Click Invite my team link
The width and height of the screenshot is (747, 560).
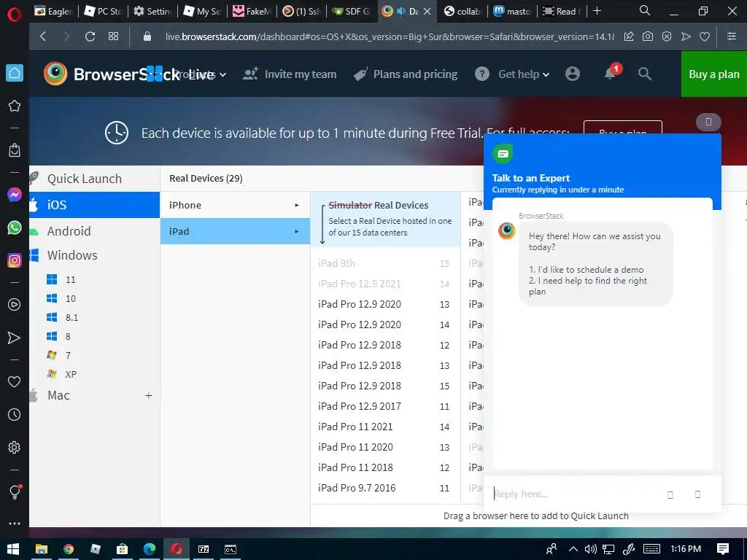(x=290, y=74)
